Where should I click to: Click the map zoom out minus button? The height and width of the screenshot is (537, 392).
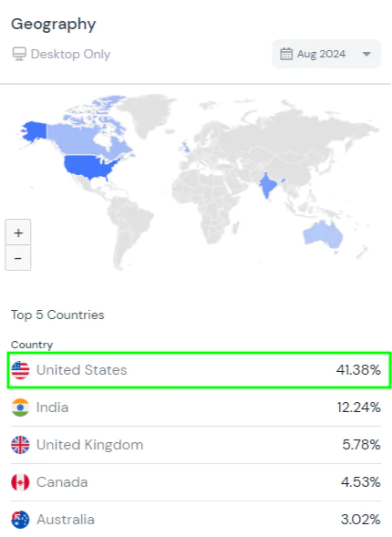[x=18, y=257]
